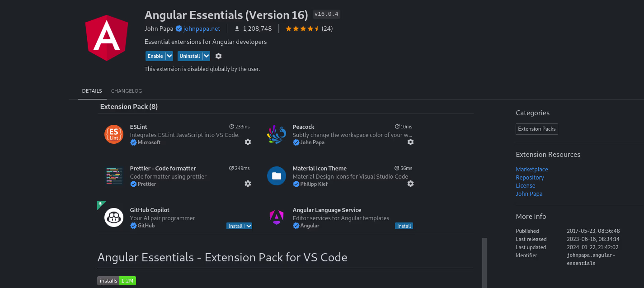Open the manage gear next to Uninstall
The image size is (644, 288).
click(219, 56)
